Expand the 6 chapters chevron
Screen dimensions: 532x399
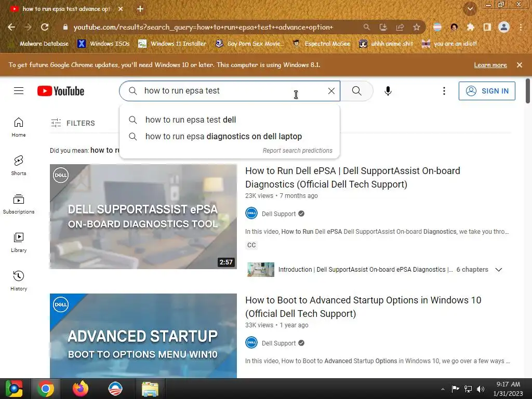(498, 270)
